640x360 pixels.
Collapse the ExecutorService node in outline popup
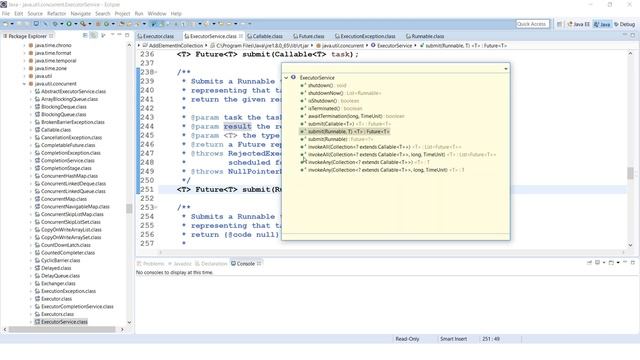click(x=286, y=78)
